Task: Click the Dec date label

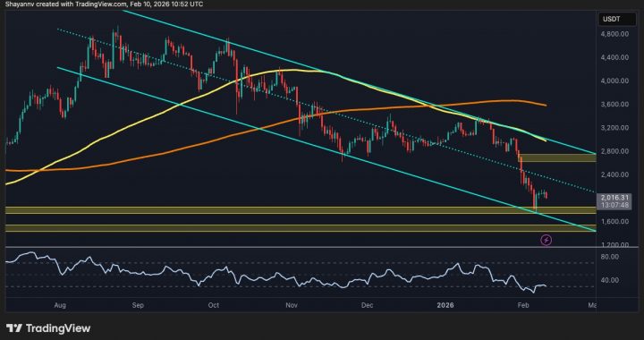Action: [368, 305]
